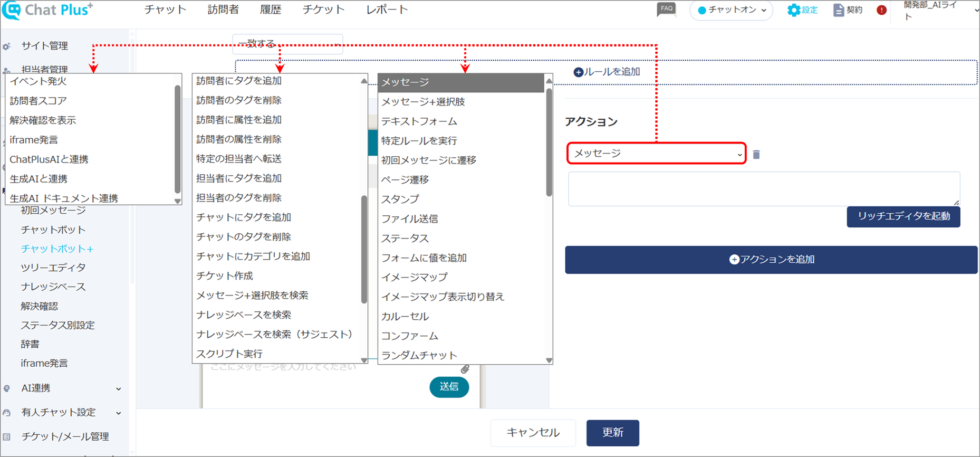Viewport: 980px width, 457px height.
Task: Click the リッチエディタを起動 button
Action: [904, 216]
